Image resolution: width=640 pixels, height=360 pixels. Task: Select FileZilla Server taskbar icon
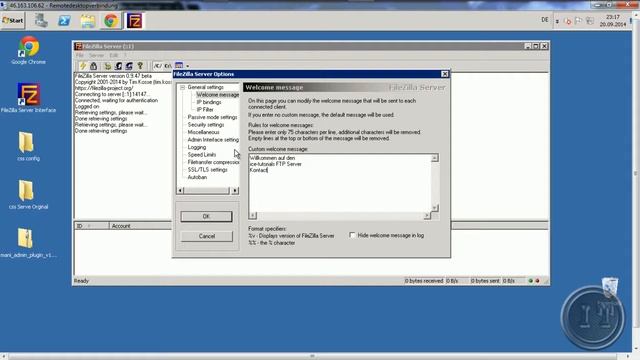pos(134,20)
